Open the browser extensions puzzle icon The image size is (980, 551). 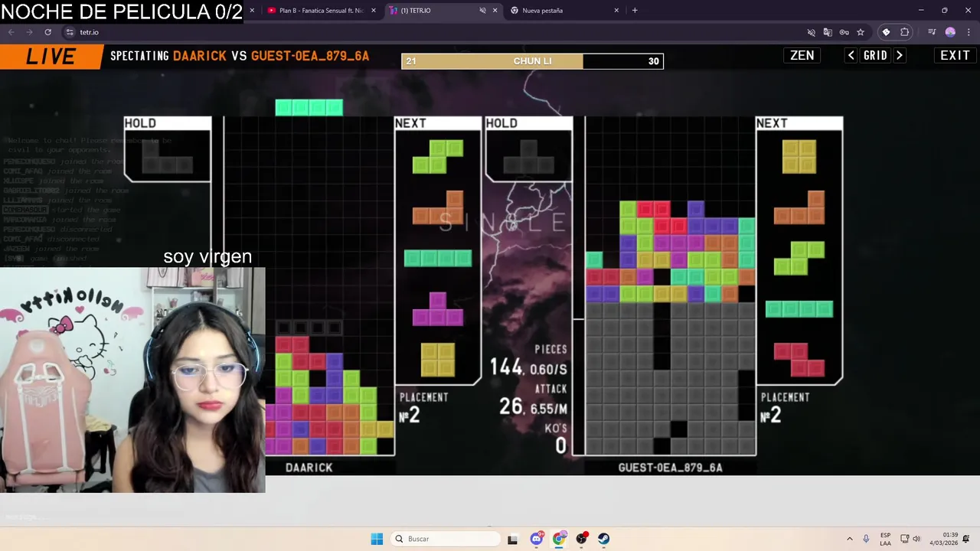coord(905,32)
